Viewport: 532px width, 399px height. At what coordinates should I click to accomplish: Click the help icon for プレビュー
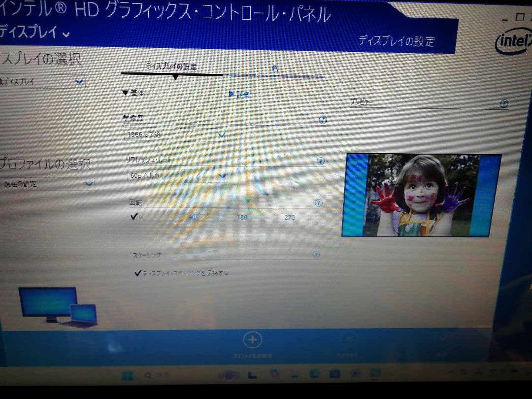coord(504,103)
